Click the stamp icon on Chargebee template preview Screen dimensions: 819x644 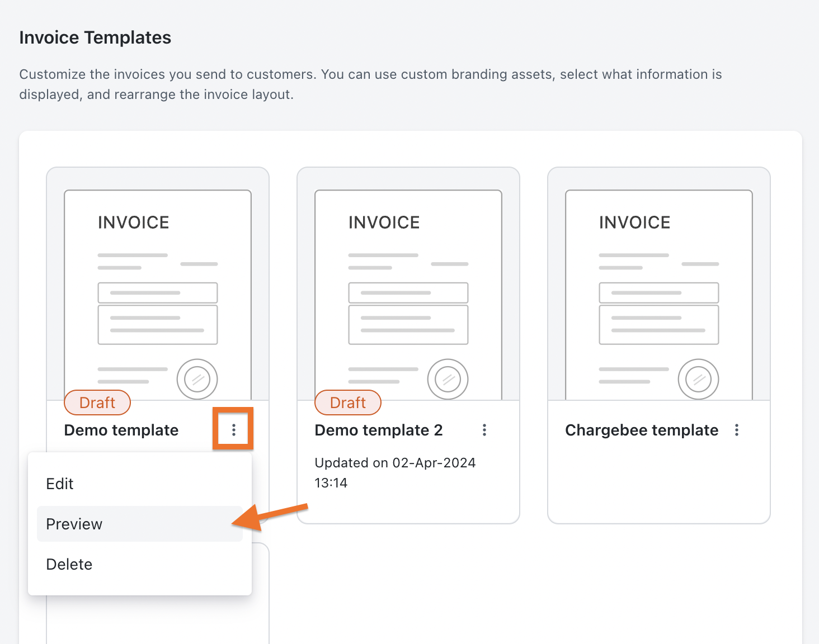[x=698, y=379]
